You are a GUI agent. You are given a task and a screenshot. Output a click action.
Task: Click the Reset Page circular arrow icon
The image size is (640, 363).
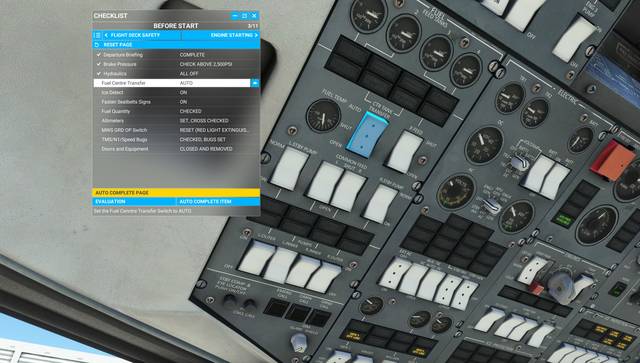coord(97,45)
